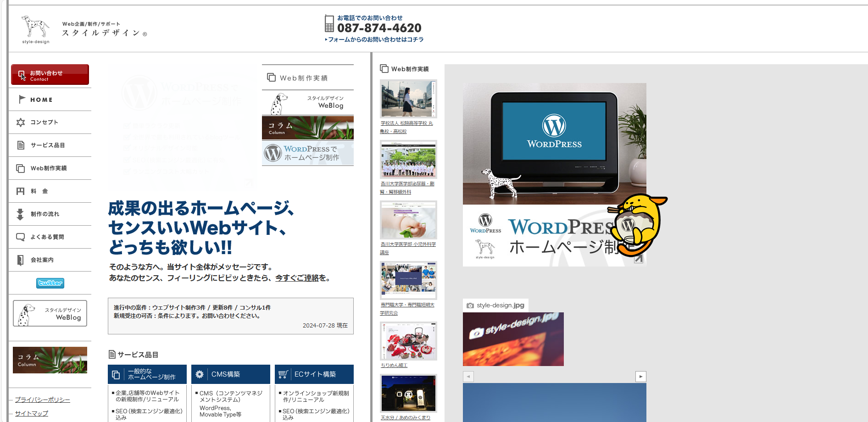Viewport: 868px width, 422px height.
Task: Click the expand arrow on the WordPress banner
Action: pos(639,259)
